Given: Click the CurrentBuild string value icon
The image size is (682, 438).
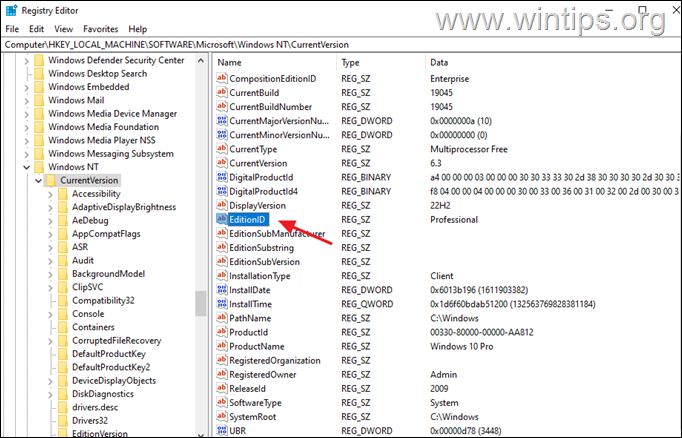Looking at the screenshot, I should 222,92.
